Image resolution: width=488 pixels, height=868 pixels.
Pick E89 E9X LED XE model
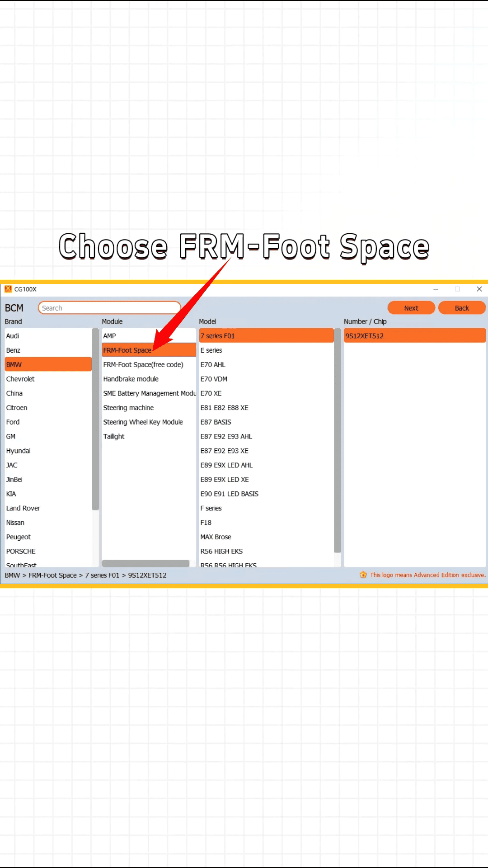point(266,480)
